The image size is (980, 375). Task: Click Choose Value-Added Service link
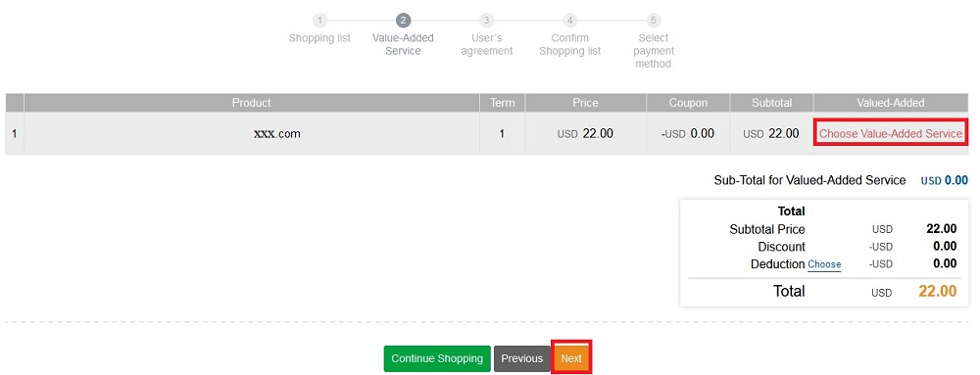click(891, 133)
